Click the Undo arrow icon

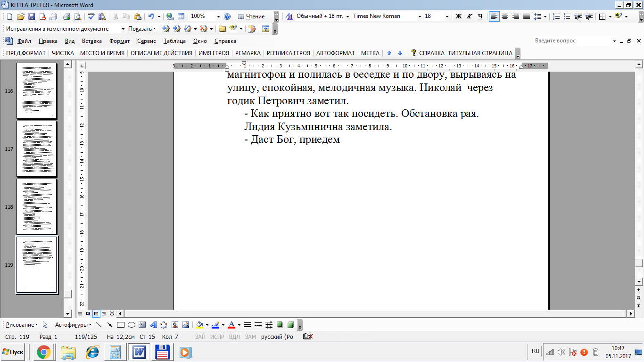[x=151, y=16]
